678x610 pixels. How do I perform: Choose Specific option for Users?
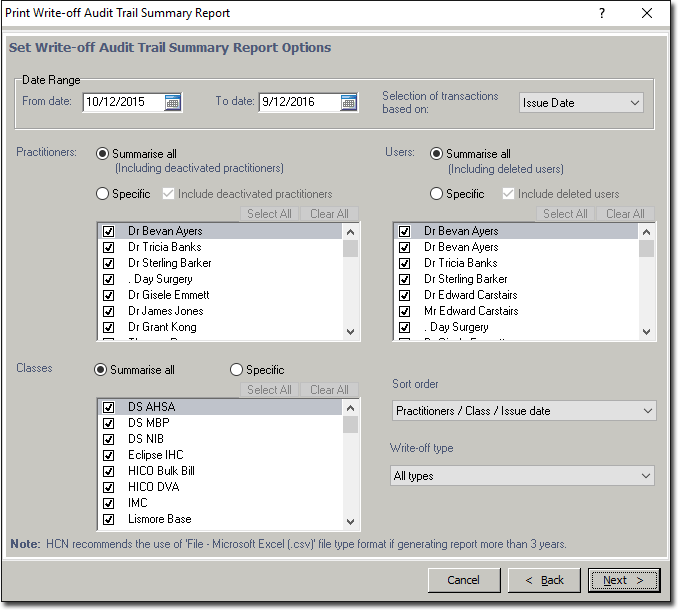click(437, 194)
